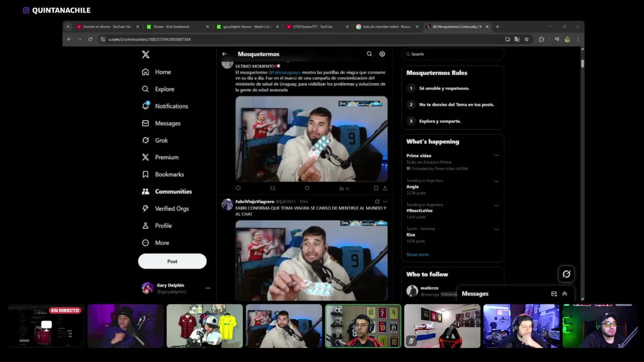This screenshot has width=644, height=362.
Task: View analytics showing 41 views
Action: (344, 188)
